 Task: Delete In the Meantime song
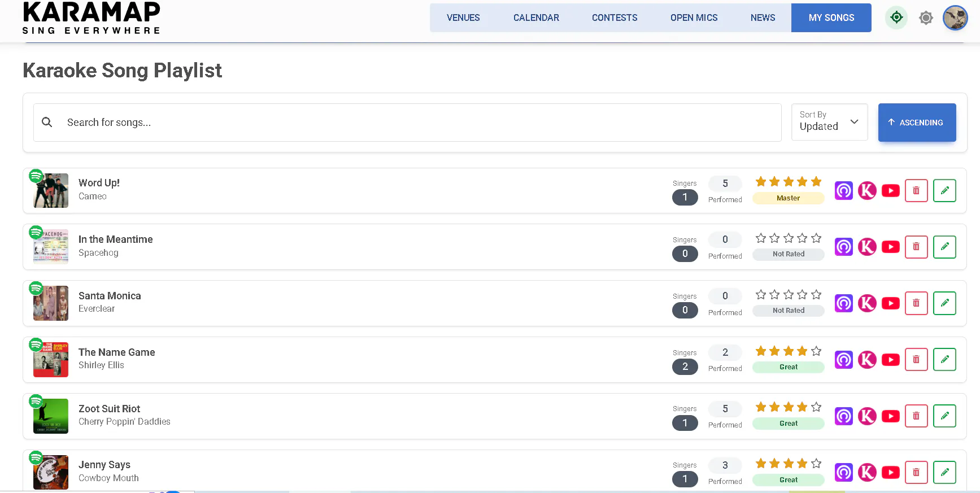click(x=916, y=247)
